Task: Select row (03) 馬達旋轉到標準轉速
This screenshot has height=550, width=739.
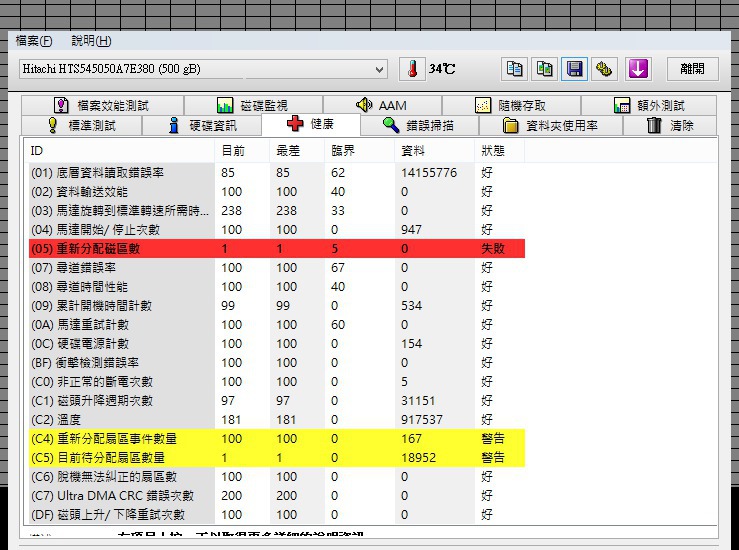Action: click(x=277, y=211)
